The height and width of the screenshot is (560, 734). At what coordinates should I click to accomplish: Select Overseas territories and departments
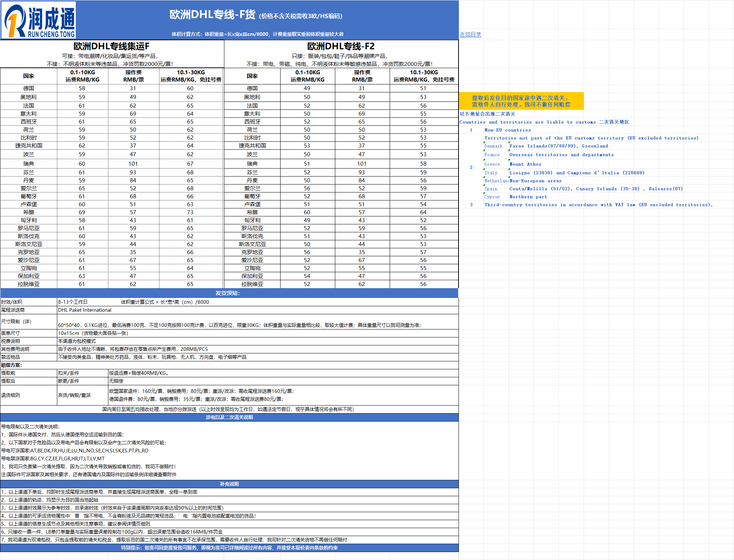561,155
